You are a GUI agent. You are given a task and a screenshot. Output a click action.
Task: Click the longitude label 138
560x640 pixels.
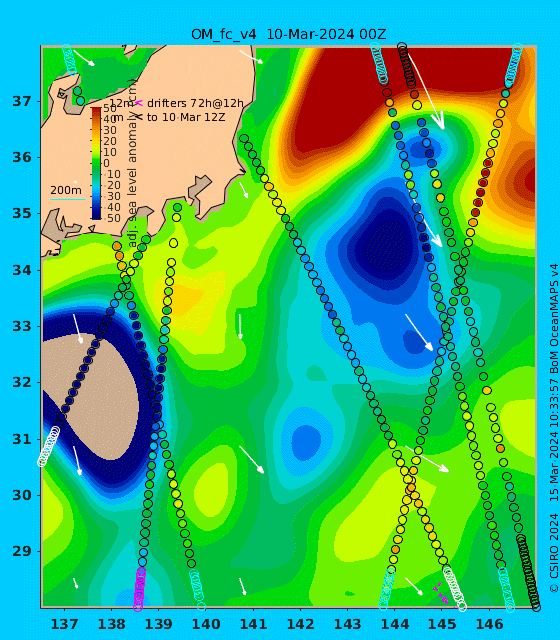(x=111, y=624)
